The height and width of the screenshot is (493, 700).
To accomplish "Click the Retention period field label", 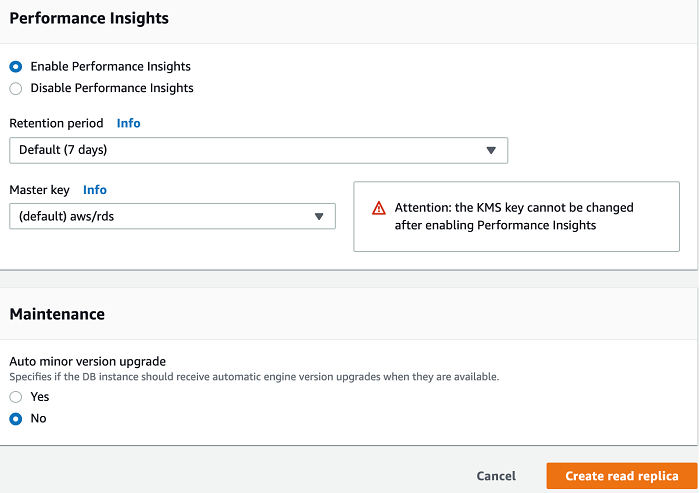I will click(56, 123).
